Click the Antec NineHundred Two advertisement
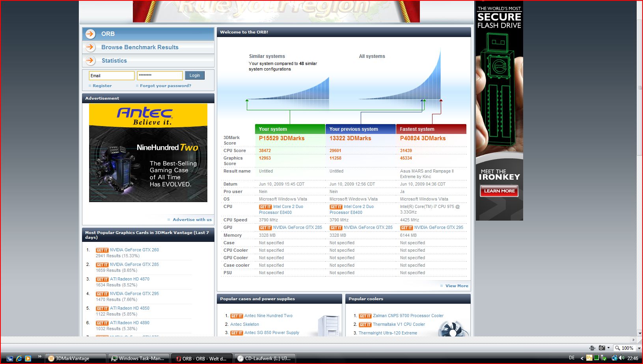The image size is (643, 364). [x=148, y=153]
